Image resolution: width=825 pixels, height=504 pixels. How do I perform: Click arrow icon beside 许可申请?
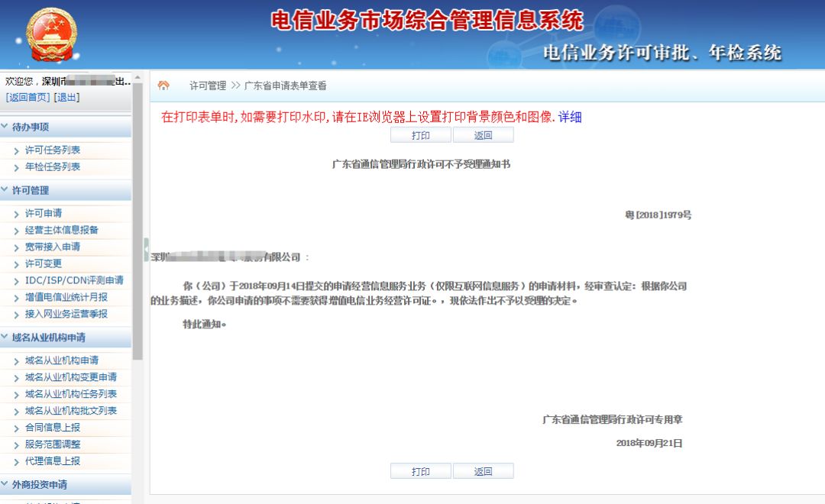[16, 214]
